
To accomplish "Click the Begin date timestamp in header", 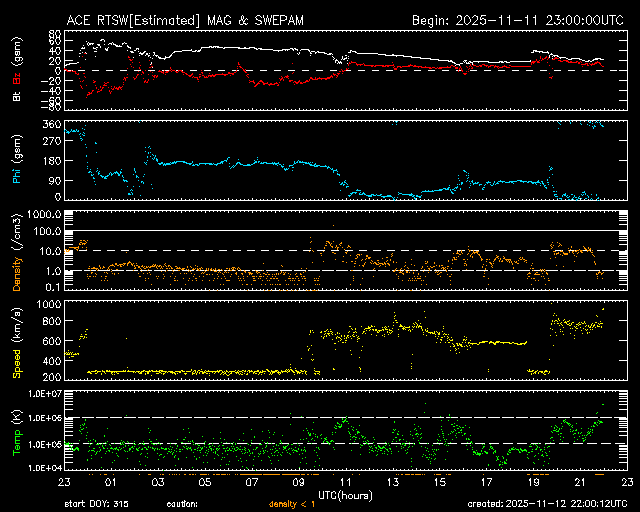I will pyautogui.click(x=518, y=20).
